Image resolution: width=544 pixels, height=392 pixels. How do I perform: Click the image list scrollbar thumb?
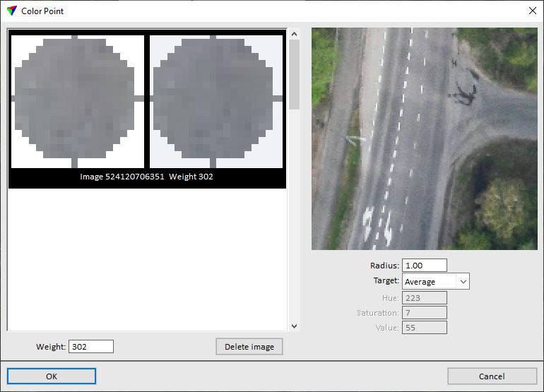click(294, 74)
